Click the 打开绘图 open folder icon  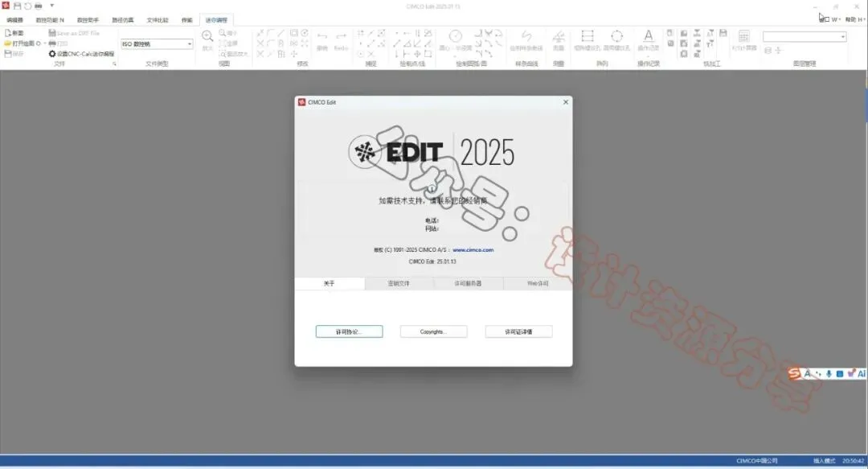(x=8, y=43)
